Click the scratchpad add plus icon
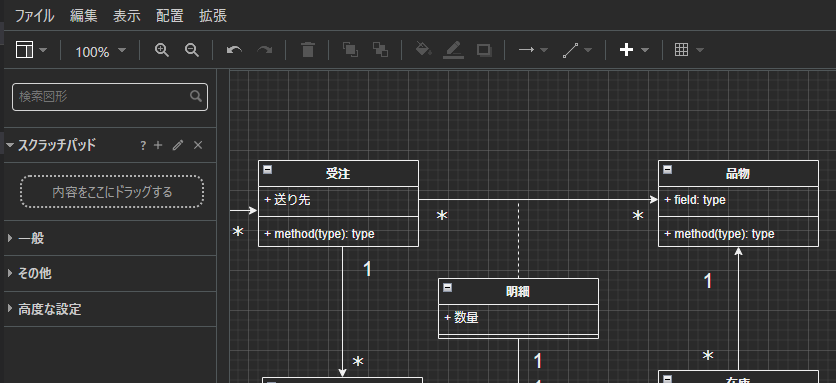The width and height of the screenshot is (836, 383). pyautogui.click(x=158, y=145)
